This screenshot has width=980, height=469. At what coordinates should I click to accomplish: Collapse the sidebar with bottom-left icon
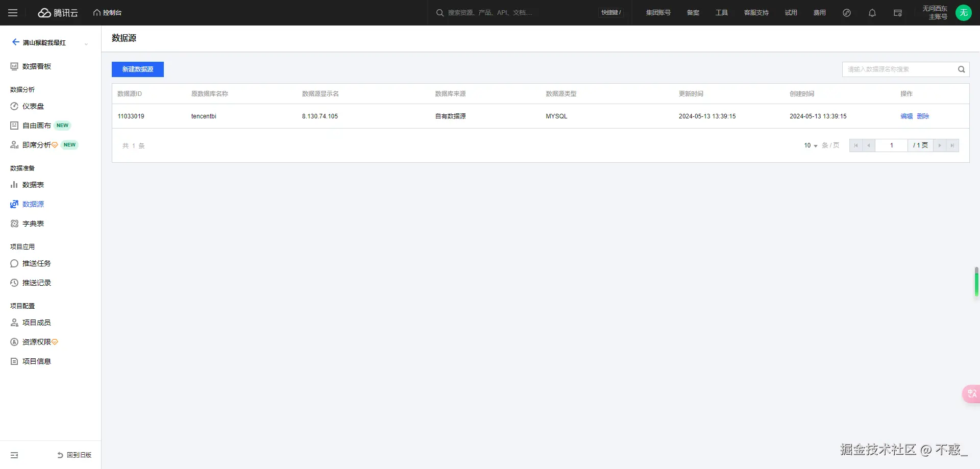14,455
